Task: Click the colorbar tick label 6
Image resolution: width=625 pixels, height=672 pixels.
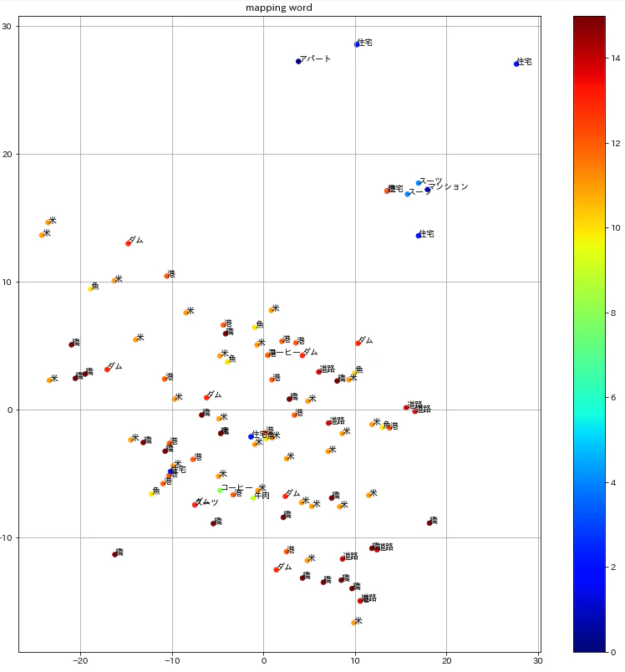Action: coord(613,397)
